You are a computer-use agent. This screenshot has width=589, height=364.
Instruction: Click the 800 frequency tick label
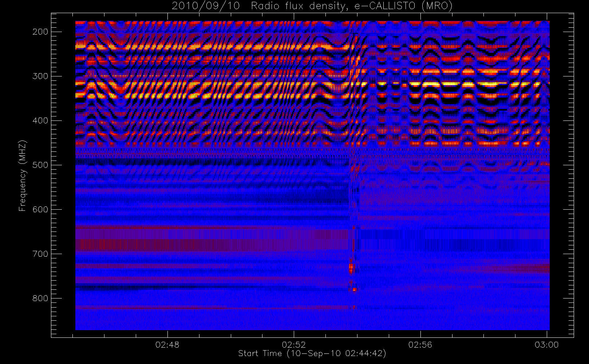point(40,298)
